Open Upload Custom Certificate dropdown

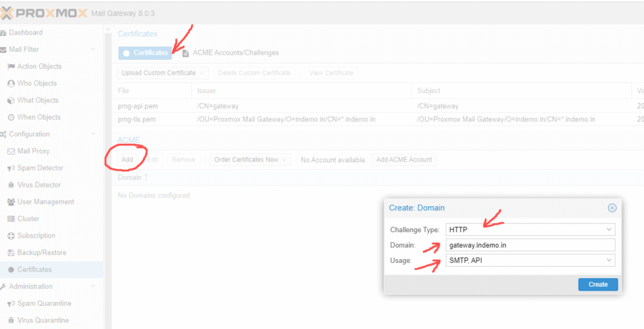point(163,73)
